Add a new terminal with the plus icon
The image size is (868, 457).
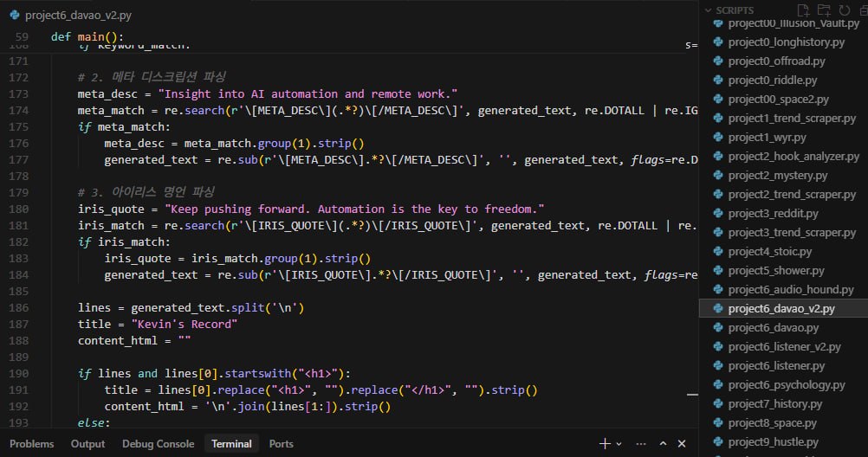[x=605, y=444]
